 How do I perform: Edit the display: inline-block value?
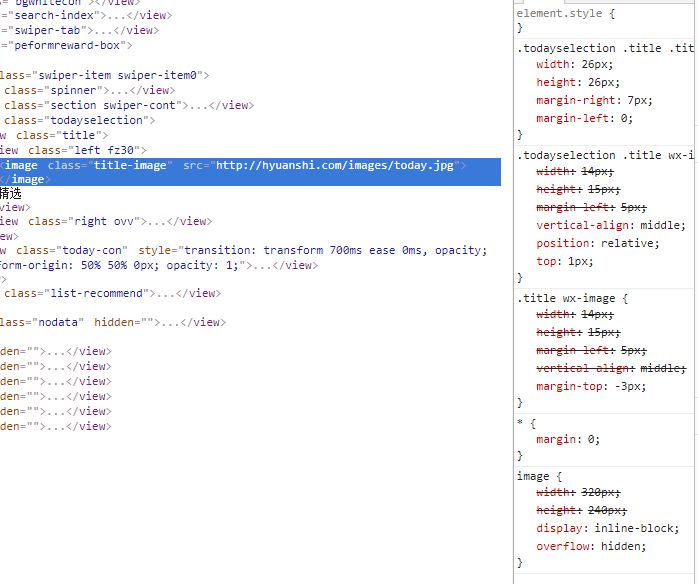click(x=636, y=528)
